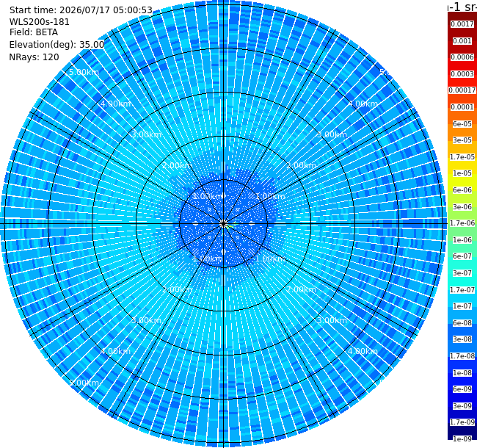Screen dimensions: 477x448
Task: Select the yellow 1e-05 colorbar swatch
Action: point(462,173)
